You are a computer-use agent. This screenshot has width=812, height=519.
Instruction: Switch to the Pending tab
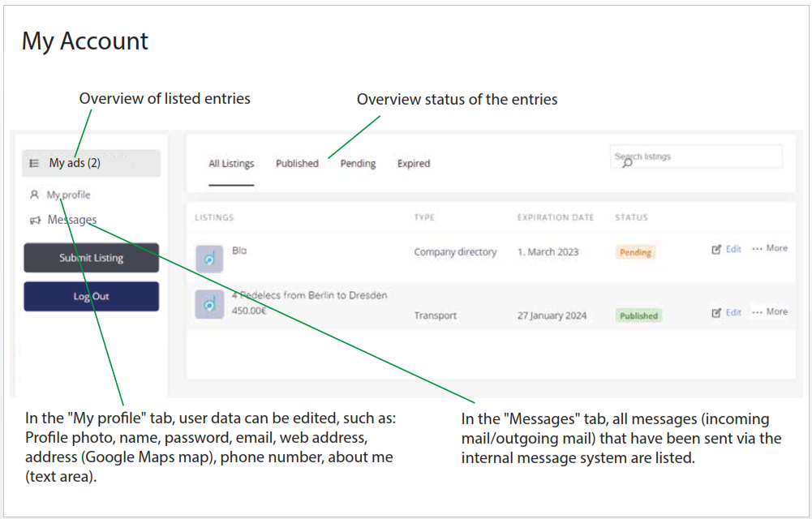click(x=358, y=164)
